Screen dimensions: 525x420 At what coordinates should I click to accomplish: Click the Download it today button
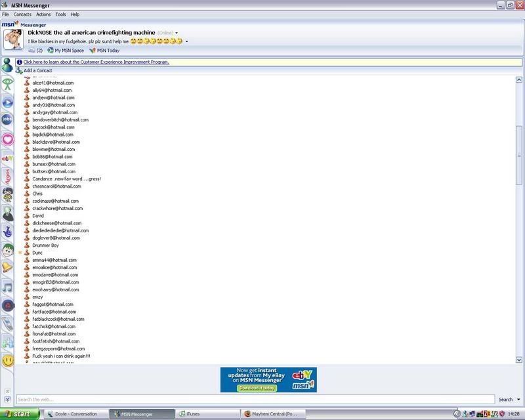coord(257,388)
